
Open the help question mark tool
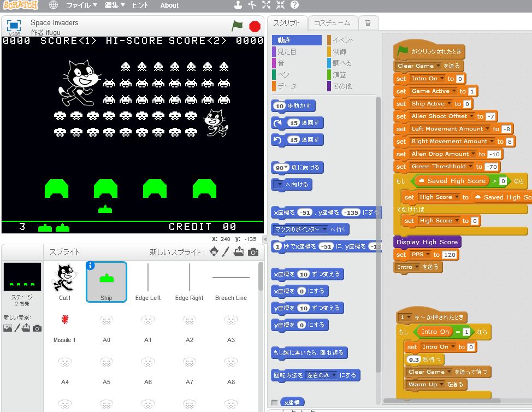coord(294,5)
